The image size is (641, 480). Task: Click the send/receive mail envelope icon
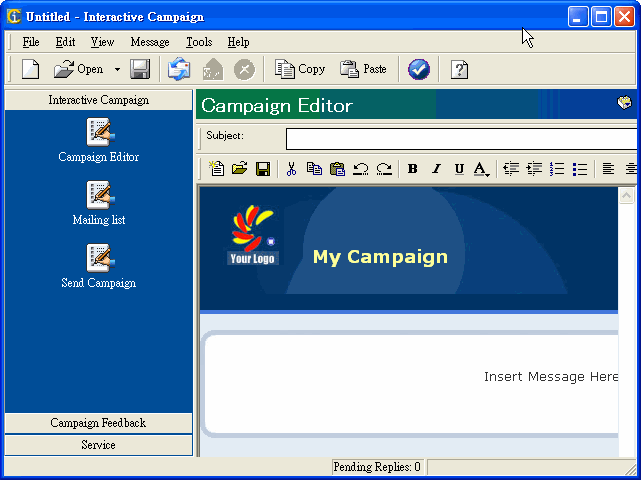pos(179,69)
